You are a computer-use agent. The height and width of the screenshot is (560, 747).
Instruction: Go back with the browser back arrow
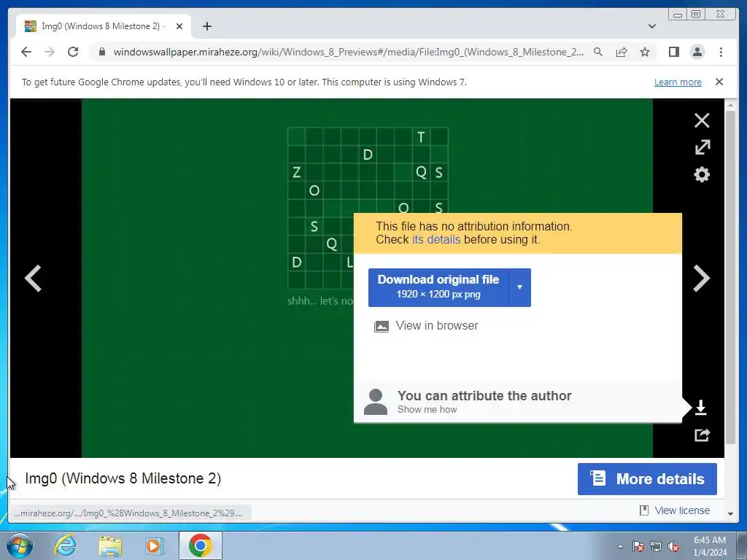[26, 52]
